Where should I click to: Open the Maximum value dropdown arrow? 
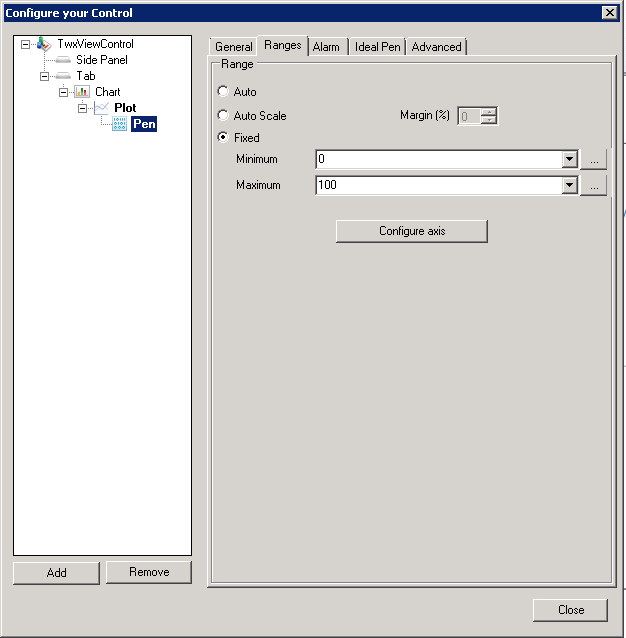tap(569, 185)
